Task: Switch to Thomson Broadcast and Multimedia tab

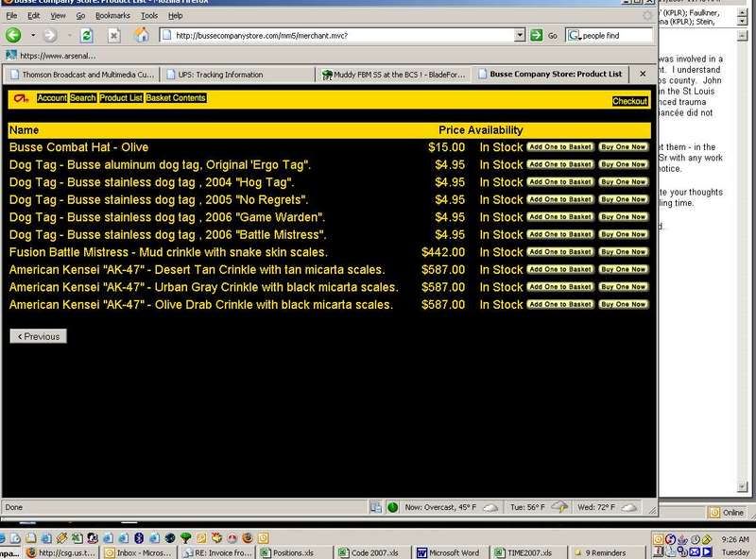Action: pos(81,75)
